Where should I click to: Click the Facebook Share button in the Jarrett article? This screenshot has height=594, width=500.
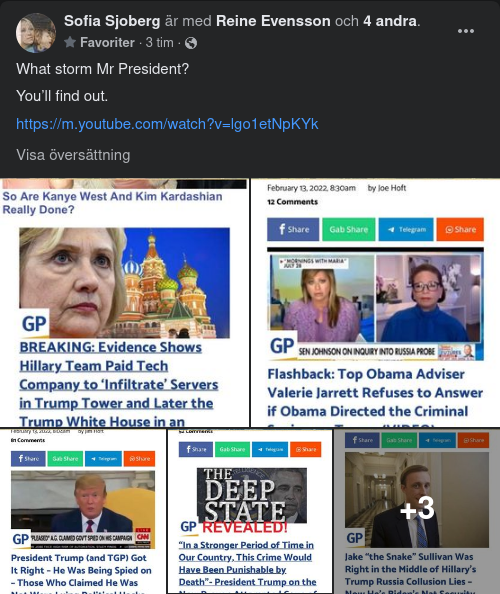293,229
